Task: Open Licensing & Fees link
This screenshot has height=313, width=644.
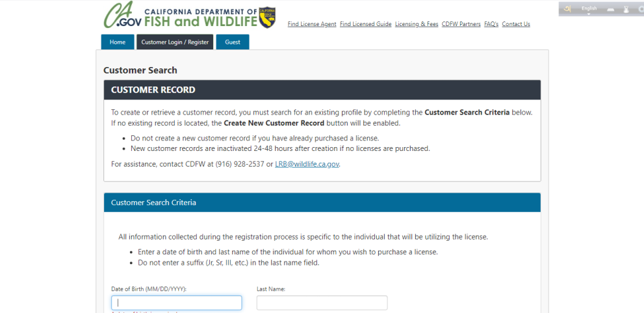Action: (x=417, y=24)
